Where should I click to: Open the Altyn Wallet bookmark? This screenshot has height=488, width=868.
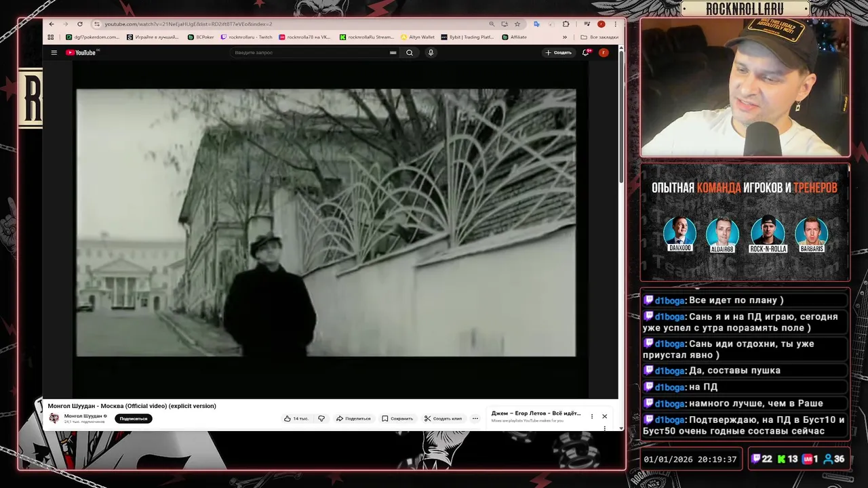[x=418, y=37]
